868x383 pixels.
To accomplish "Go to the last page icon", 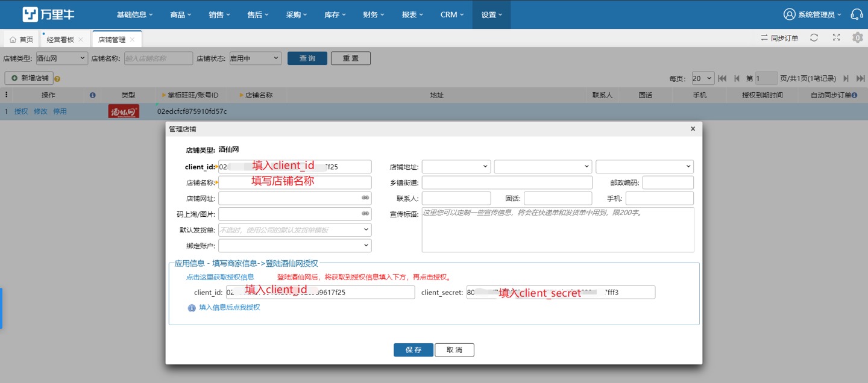I will (860, 78).
